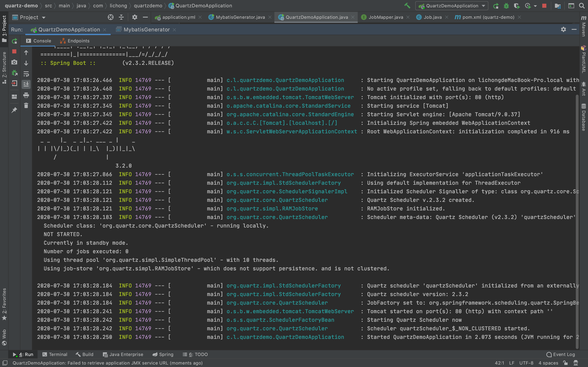The width and height of the screenshot is (588, 367).
Task: Click the debug bug icon in top toolbar
Action: [506, 6]
